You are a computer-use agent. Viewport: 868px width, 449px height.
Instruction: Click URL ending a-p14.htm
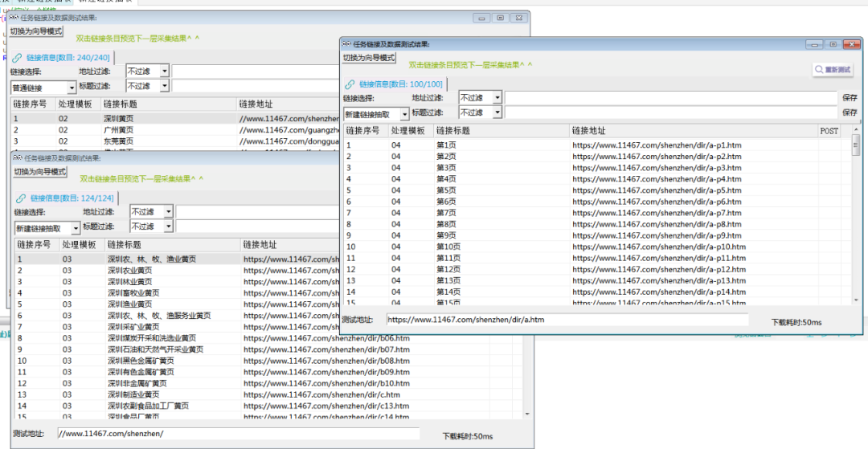(659, 292)
